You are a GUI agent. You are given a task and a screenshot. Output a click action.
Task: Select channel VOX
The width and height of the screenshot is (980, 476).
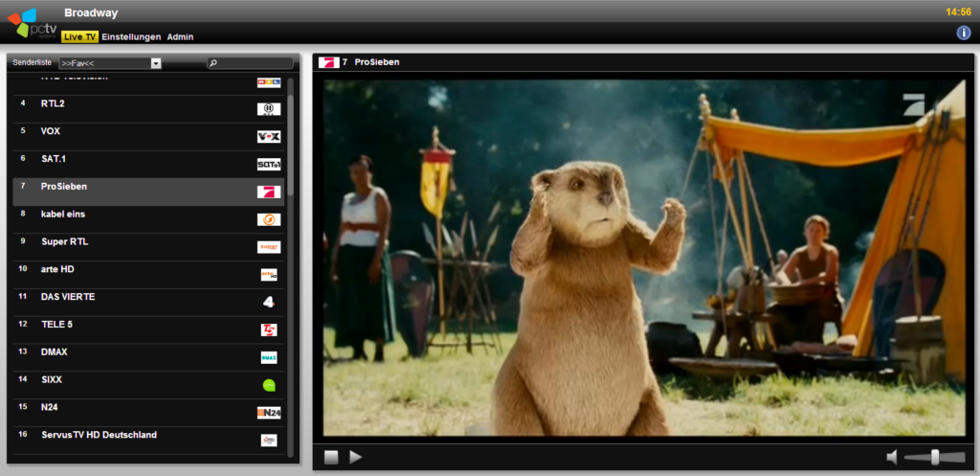pyautogui.click(x=148, y=137)
